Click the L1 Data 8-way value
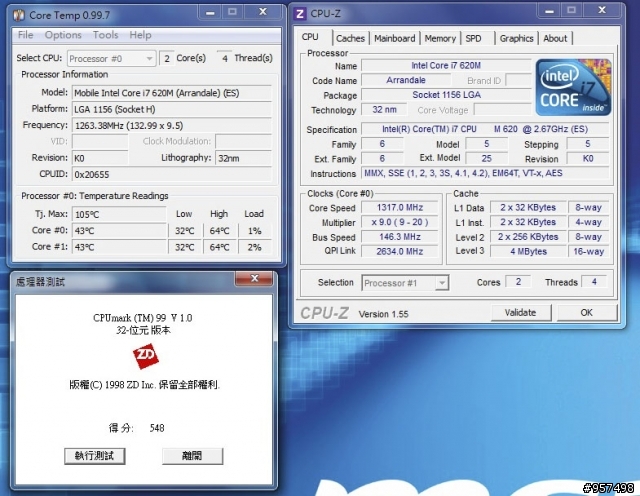 tap(588, 208)
